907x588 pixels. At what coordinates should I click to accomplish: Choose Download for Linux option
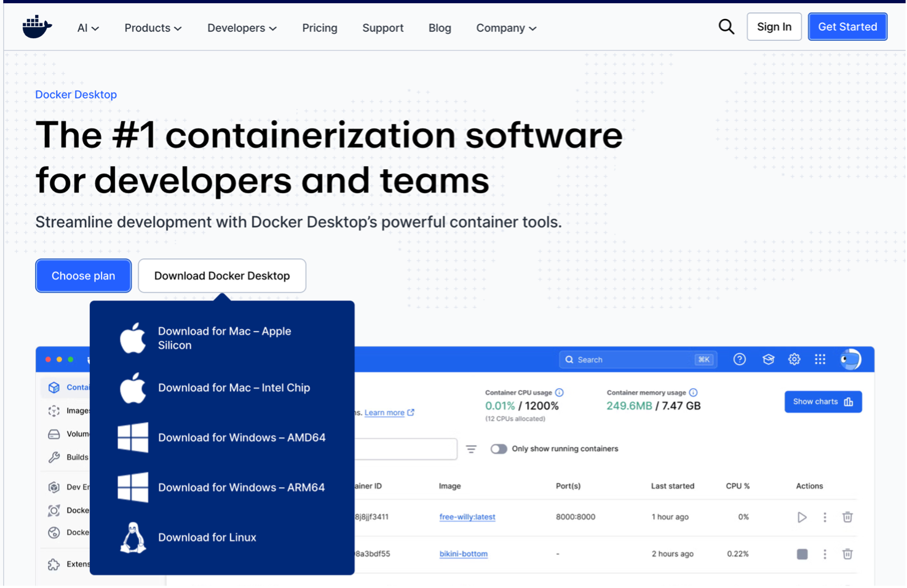(207, 538)
